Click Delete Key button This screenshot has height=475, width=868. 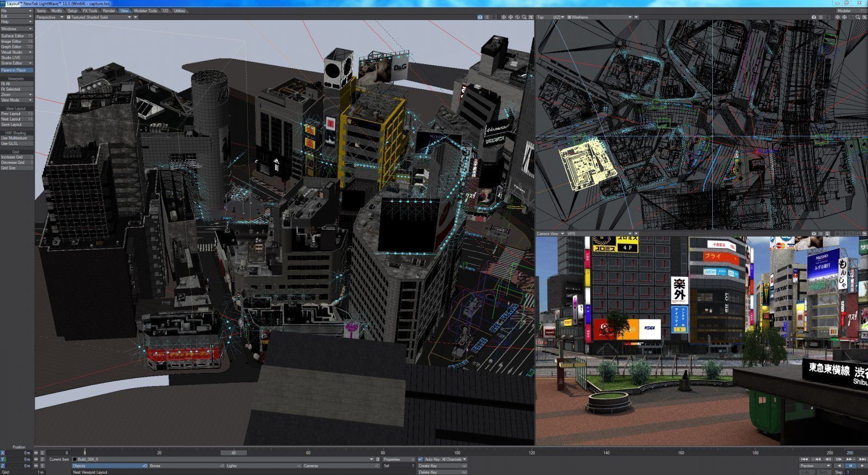[442, 472]
